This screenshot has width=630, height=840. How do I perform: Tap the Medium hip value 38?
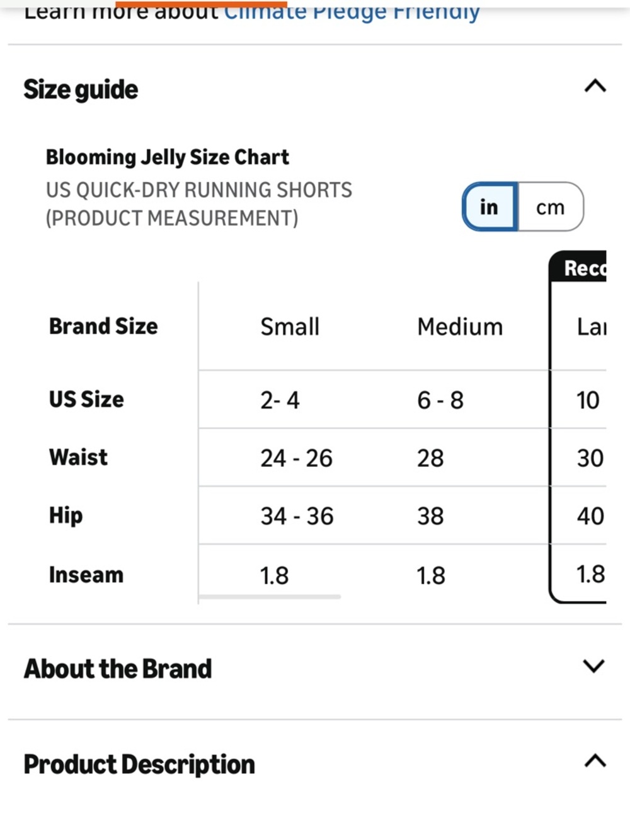(430, 516)
